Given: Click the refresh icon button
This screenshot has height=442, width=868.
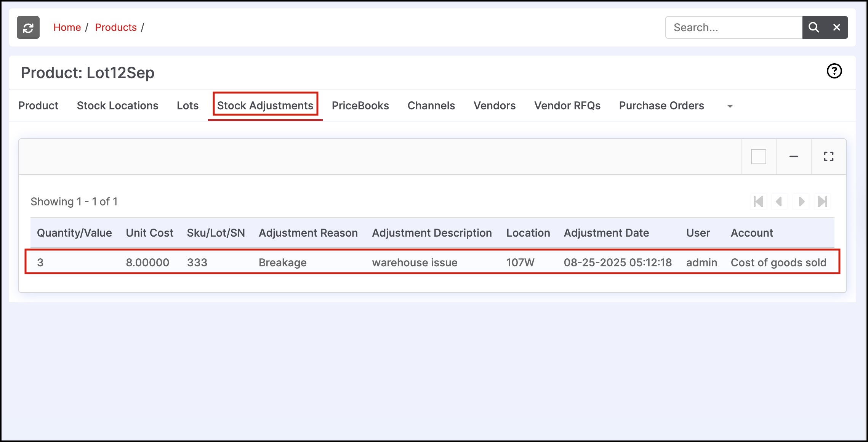Looking at the screenshot, I should (28, 27).
